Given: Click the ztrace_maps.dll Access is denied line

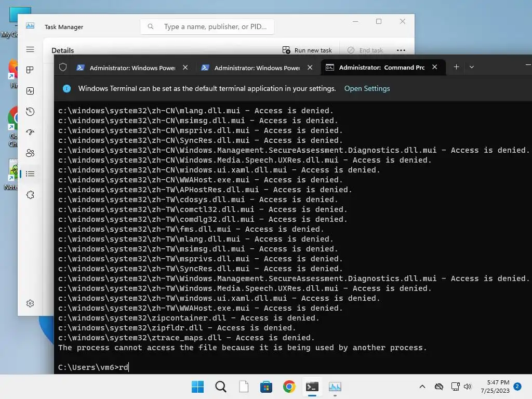Looking at the screenshot, I should tap(187, 338).
